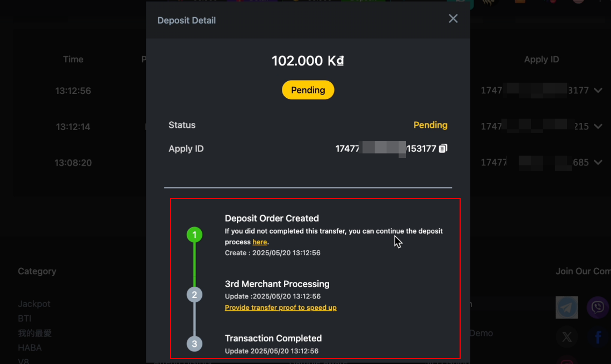
Task: Open 'Provide transfer proof to speed up'
Action: [x=280, y=307]
